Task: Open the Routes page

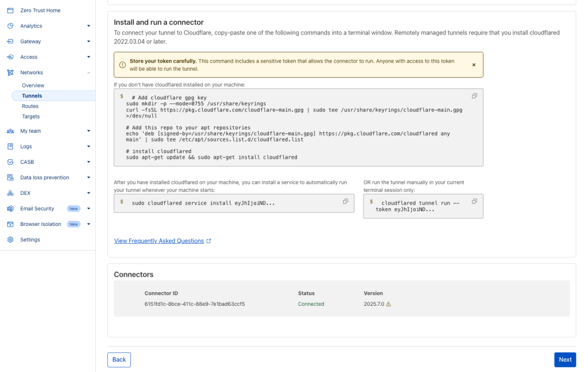Action: tap(30, 106)
